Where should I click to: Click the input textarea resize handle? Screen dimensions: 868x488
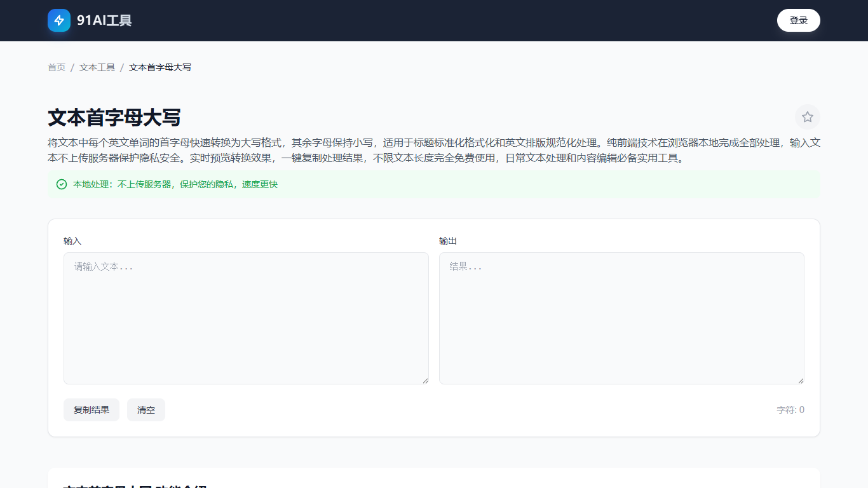pyautogui.click(x=425, y=381)
